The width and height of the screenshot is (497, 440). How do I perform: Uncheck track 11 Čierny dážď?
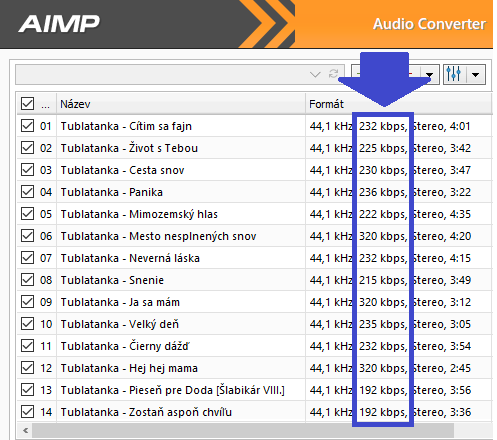tap(27, 346)
